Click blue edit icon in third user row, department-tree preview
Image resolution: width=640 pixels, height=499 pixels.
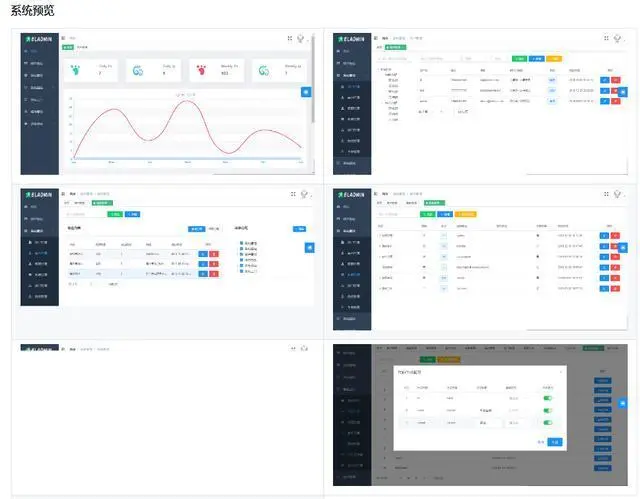click(604, 101)
